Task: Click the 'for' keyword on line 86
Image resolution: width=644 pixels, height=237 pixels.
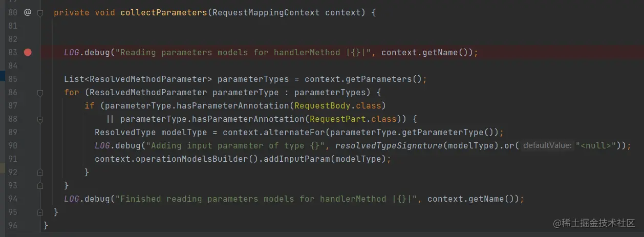Action: click(x=72, y=92)
